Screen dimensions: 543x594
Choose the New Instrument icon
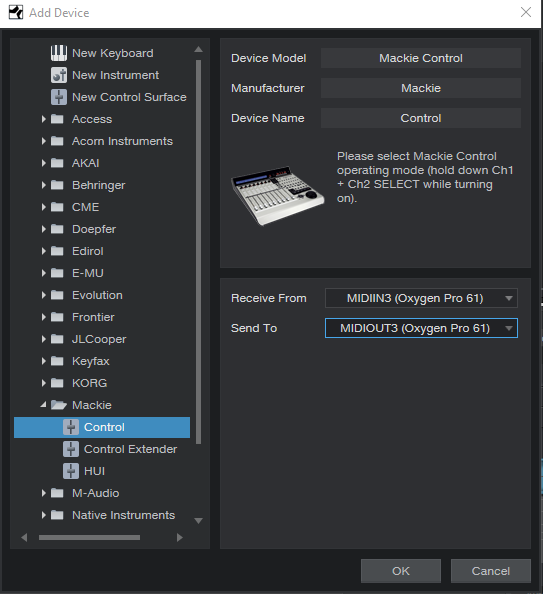click(x=59, y=75)
